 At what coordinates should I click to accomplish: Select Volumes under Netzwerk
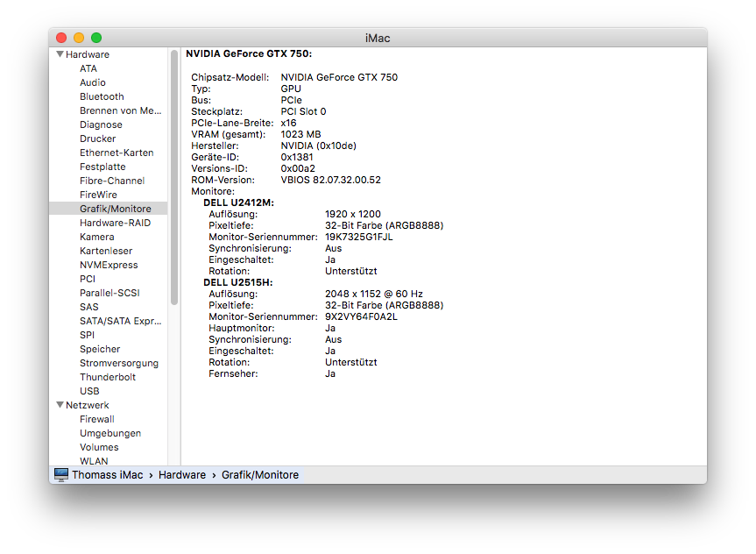click(99, 447)
